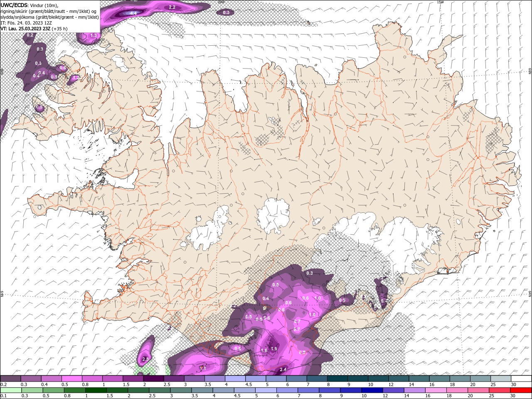Pick the lower-scale violet swatch between 14 and 16
Screen dimensions: 532x399
pyautogui.click(x=415, y=390)
